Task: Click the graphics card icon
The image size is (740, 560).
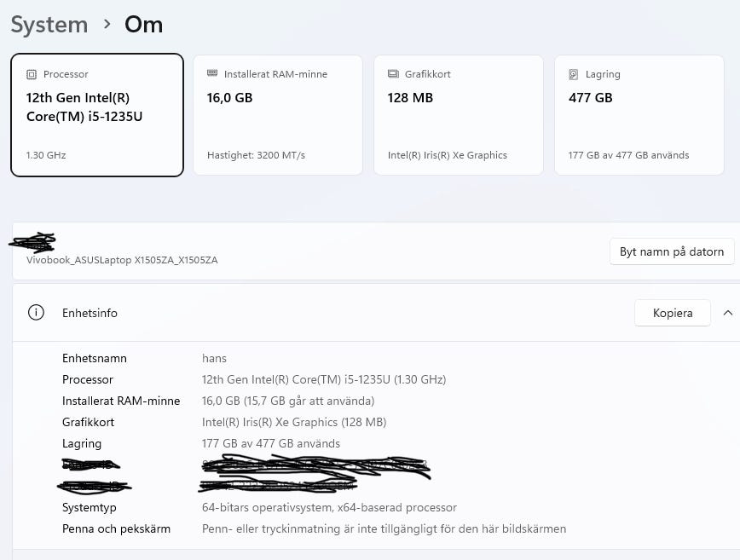Action: 393,73
